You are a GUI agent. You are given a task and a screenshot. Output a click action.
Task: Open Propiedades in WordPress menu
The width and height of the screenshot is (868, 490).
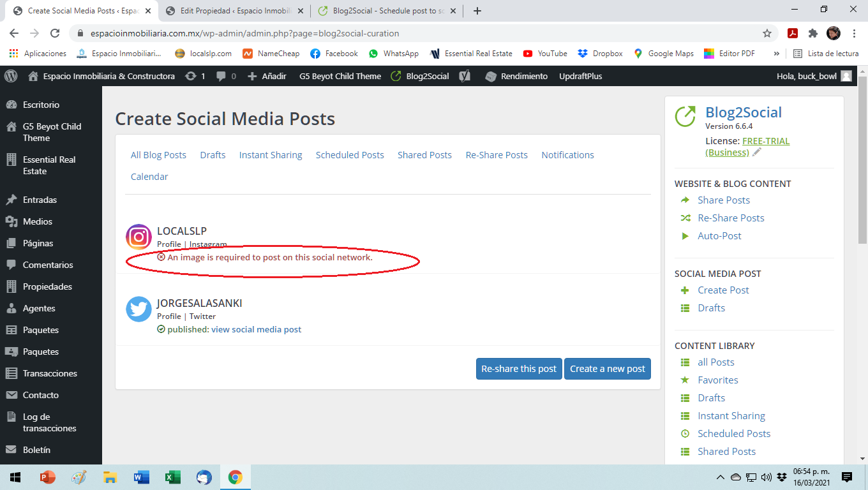click(47, 286)
